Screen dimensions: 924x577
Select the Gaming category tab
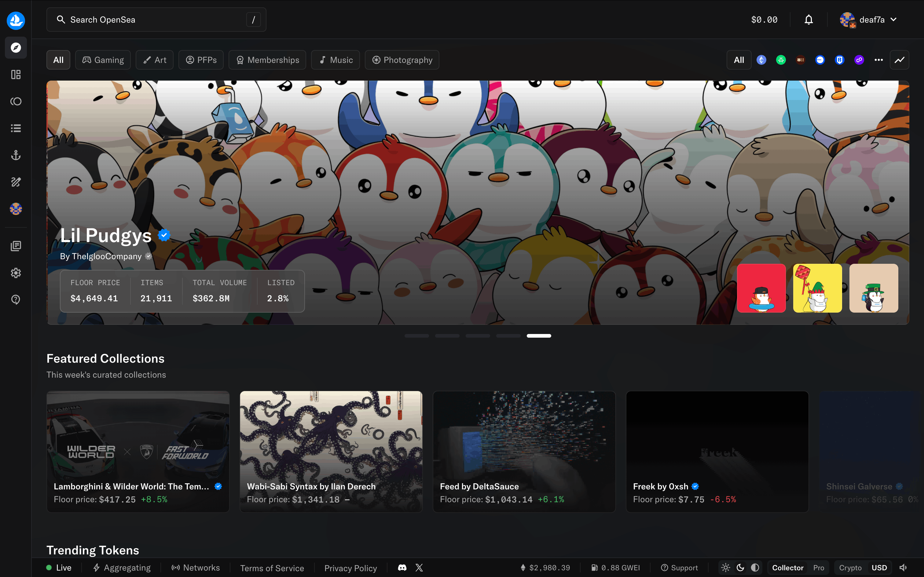pos(103,60)
